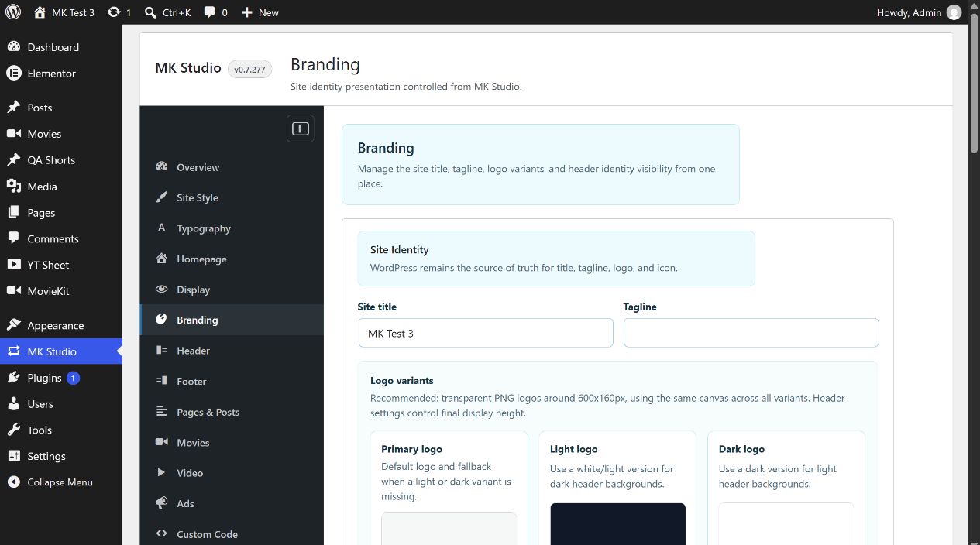Click the Dark logo white preview box
This screenshot has height=545, width=980.
point(786,524)
